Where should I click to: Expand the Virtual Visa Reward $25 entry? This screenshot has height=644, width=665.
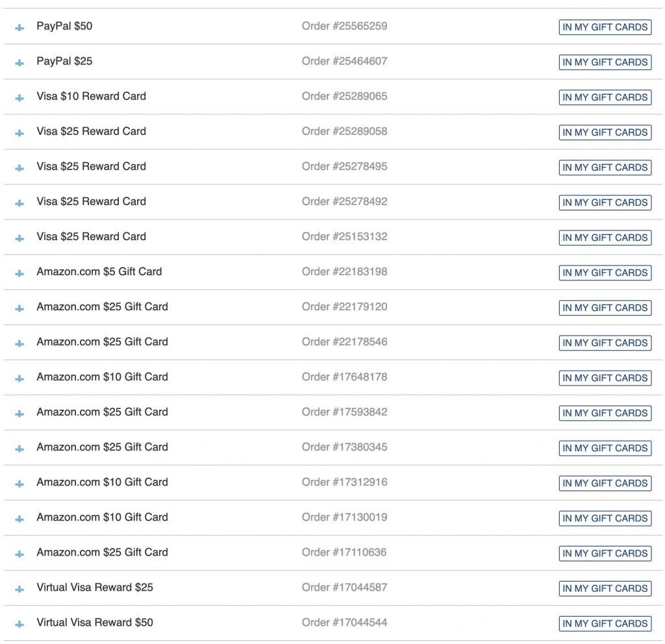pyautogui.click(x=19, y=588)
